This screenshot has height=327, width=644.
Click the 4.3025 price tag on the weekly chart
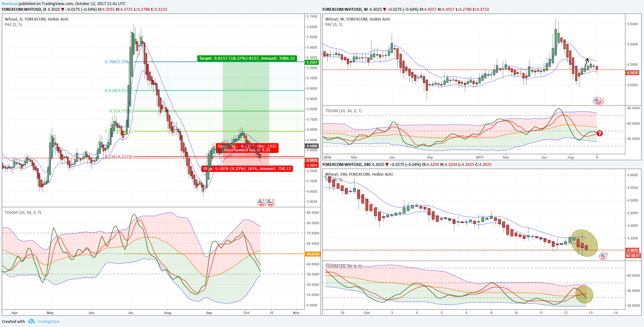632,73
